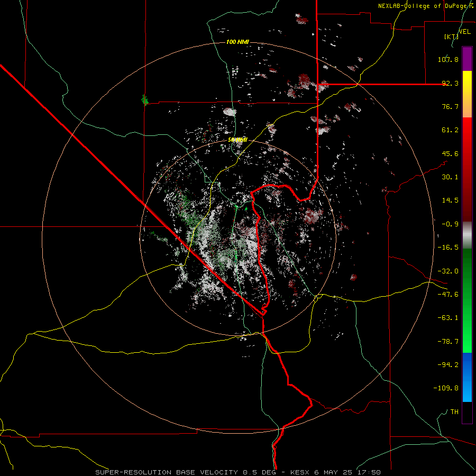The height and width of the screenshot is (476, 476).
Task: Click the -78.7 legend value
Action: (448, 342)
